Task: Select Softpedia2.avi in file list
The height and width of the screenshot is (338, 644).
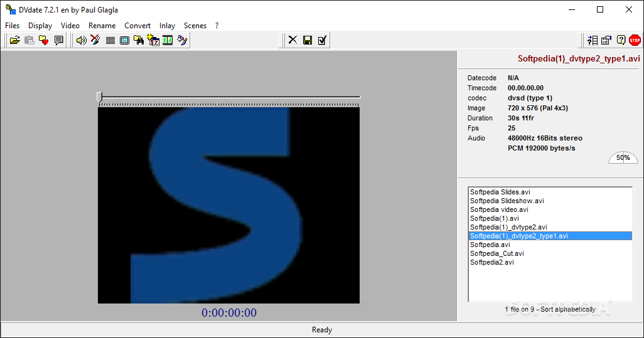Action: click(550, 263)
